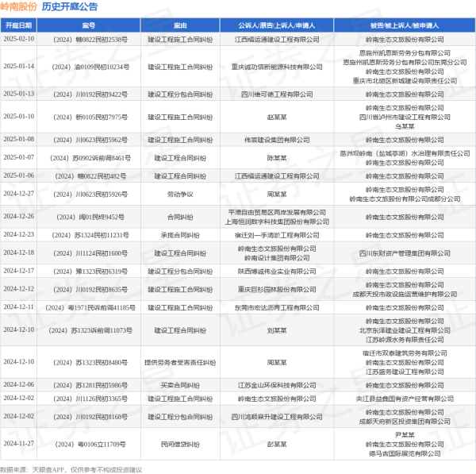Select date cell 2024-12-06
This screenshot has height=474, width=476.
19,384
